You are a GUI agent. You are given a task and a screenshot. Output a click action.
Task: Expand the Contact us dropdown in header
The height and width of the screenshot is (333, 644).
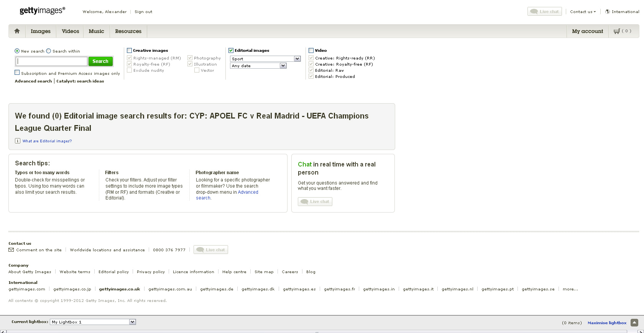[583, 12]
